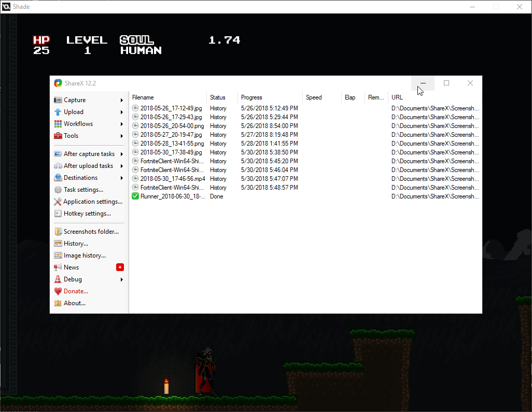Click the Screenshots folder icon
The width and height of the screenshot is (532, 412).
point(58,232)
